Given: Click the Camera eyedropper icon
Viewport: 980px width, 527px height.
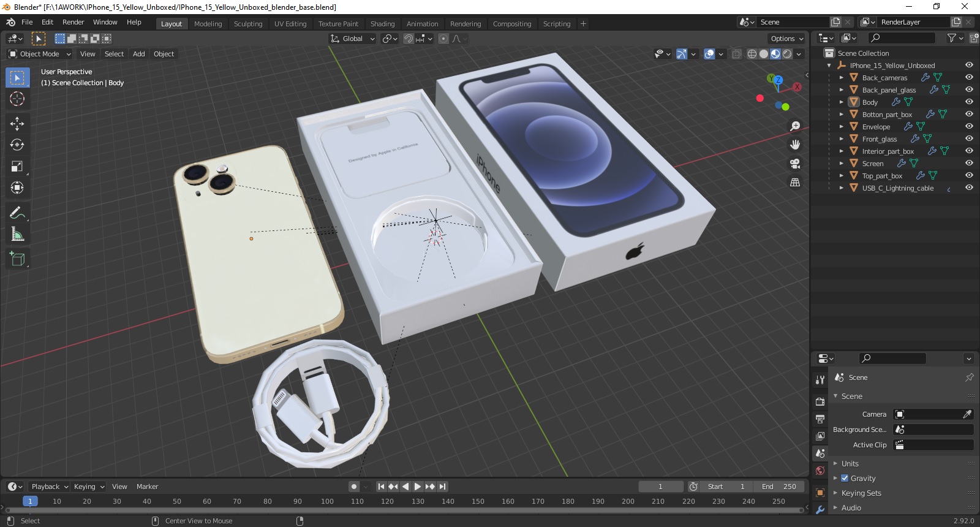Looking at the screenshot, I should tap(967, 414).
